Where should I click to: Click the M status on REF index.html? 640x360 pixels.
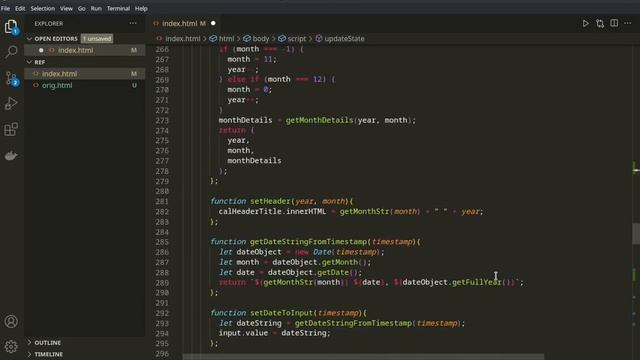134,74
